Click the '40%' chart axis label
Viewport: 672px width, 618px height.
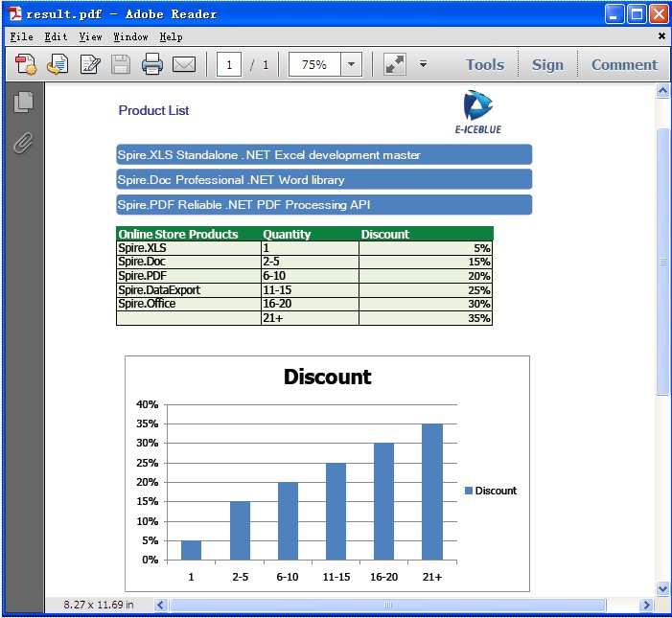(147, 404)
